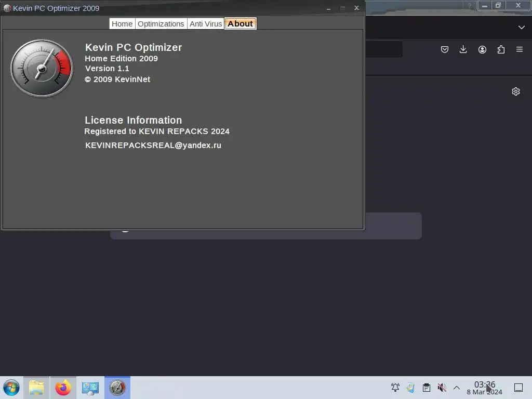Click the KEVINREPACKSREAL@yandex.ru email text
This screenshot has width=532, height=399.
coord(153,145)
